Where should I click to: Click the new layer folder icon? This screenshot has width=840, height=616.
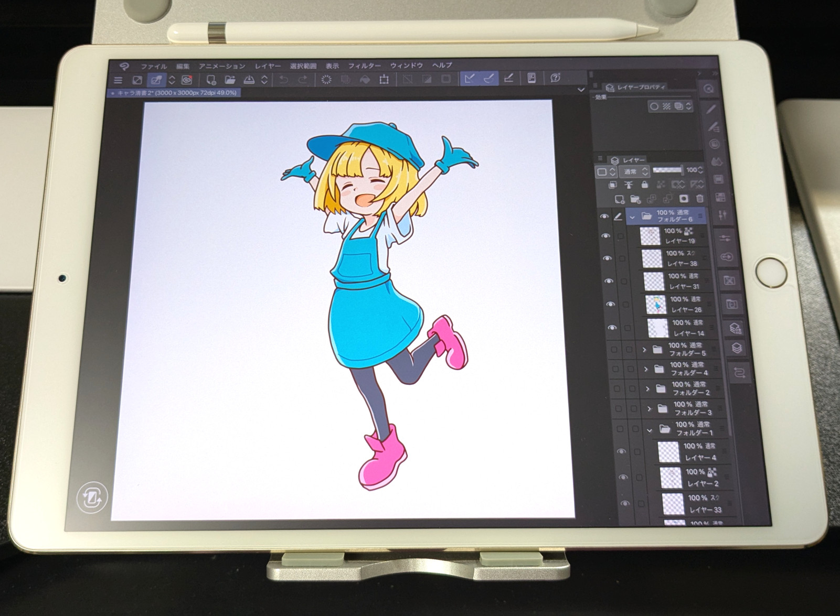click(635, 199)
